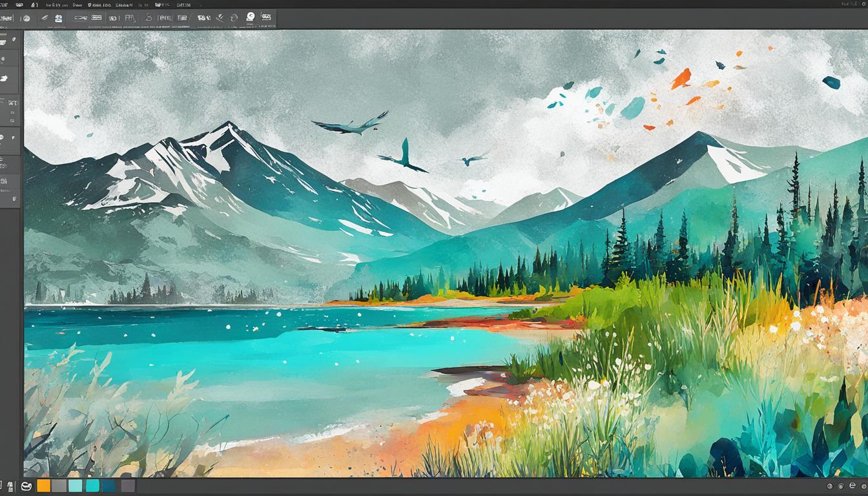Toggle the eye visibility icon in the bottom-right corner
868x496 pixels.
coord(830,486)
